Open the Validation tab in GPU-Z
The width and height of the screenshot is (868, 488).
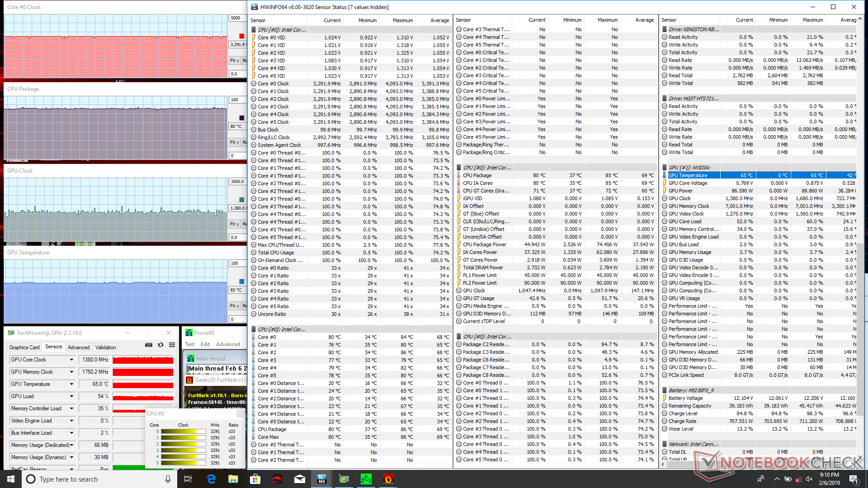(x=105, y=347)
